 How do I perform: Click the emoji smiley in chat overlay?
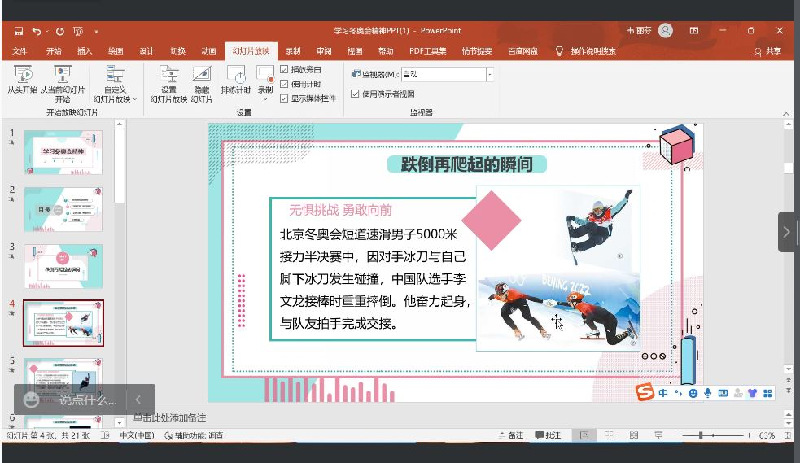pos(31,400)
